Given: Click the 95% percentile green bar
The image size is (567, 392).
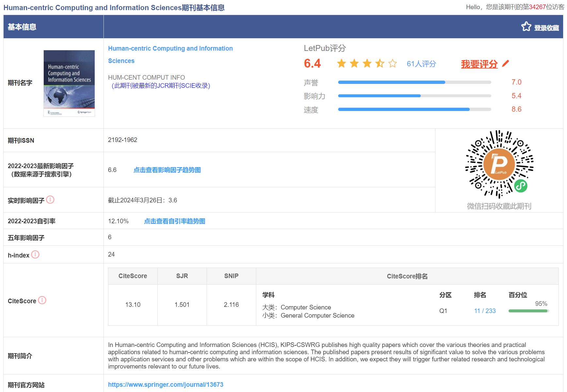Looking at the screenshot, I should [x=529, y=311].
